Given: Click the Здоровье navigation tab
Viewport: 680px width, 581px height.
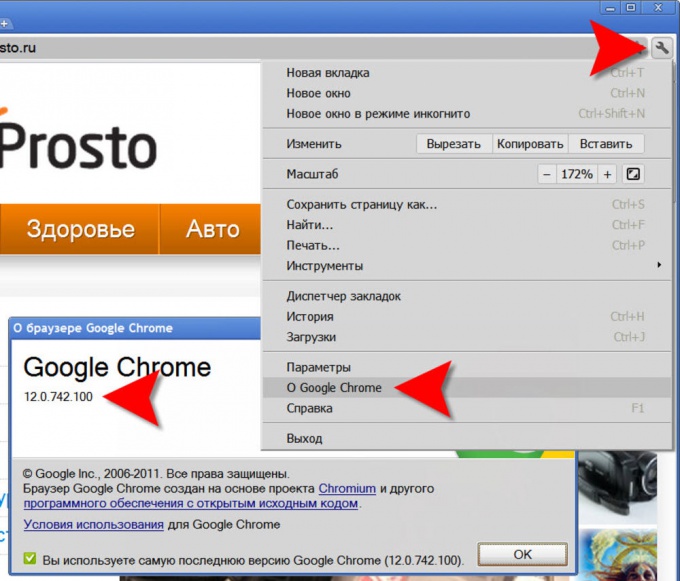Looking at the screenshot, I should tap(80, 229).
